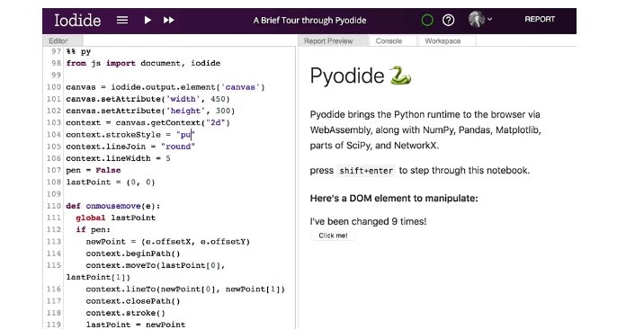This screenshot has width=644, height=329.
Task: Click the green kernel status circle
Action: click(427, 20)
